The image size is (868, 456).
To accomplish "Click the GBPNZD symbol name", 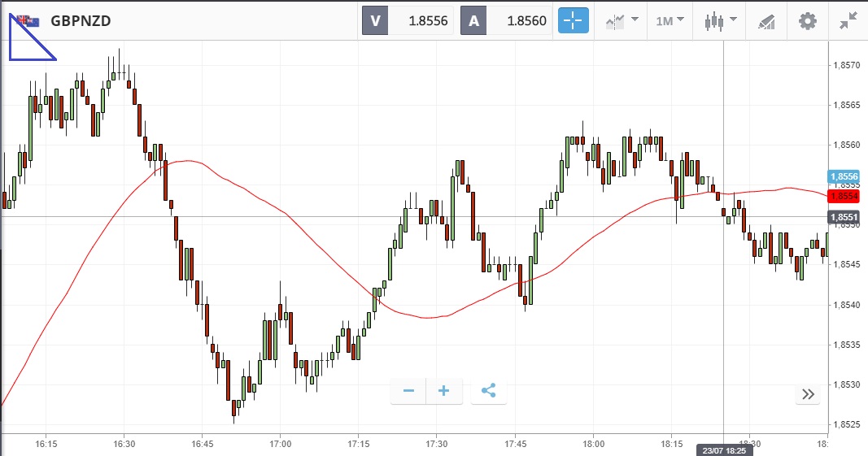I will pyautogui.click(x=81, y=21).
